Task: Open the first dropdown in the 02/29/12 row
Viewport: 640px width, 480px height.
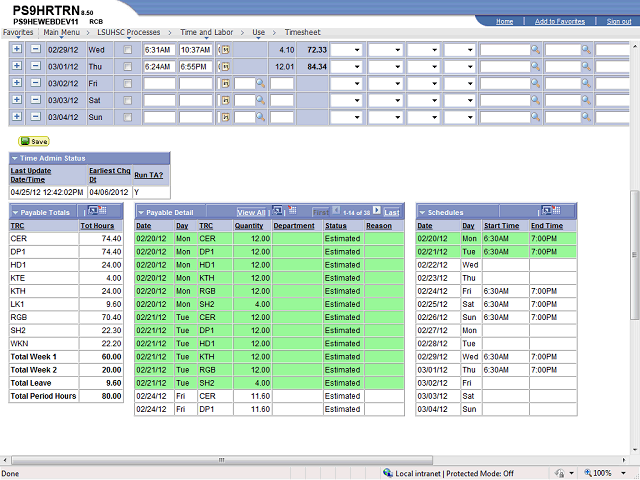Action: click(346, 50)
